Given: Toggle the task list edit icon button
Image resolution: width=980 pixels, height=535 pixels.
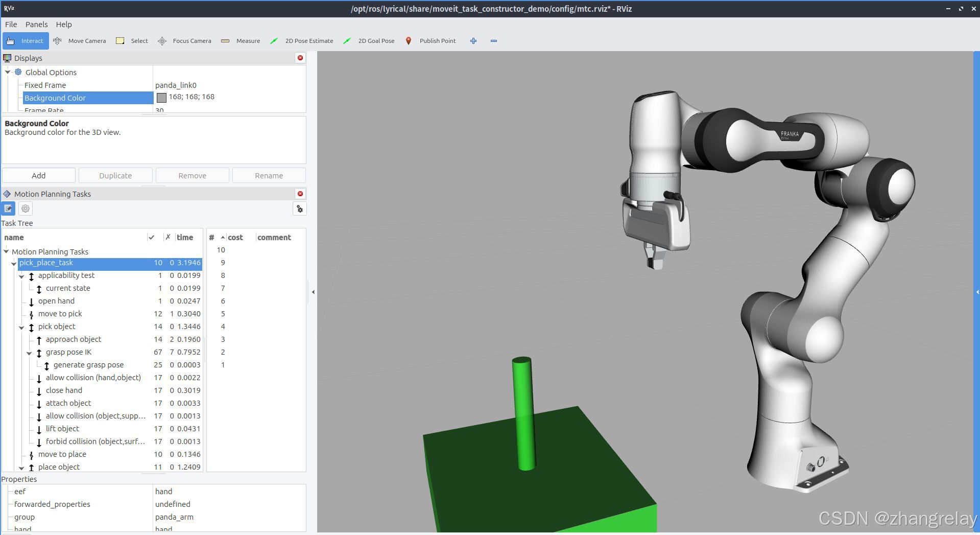Looking at the screenshot, I should click(x=8, y=208).
